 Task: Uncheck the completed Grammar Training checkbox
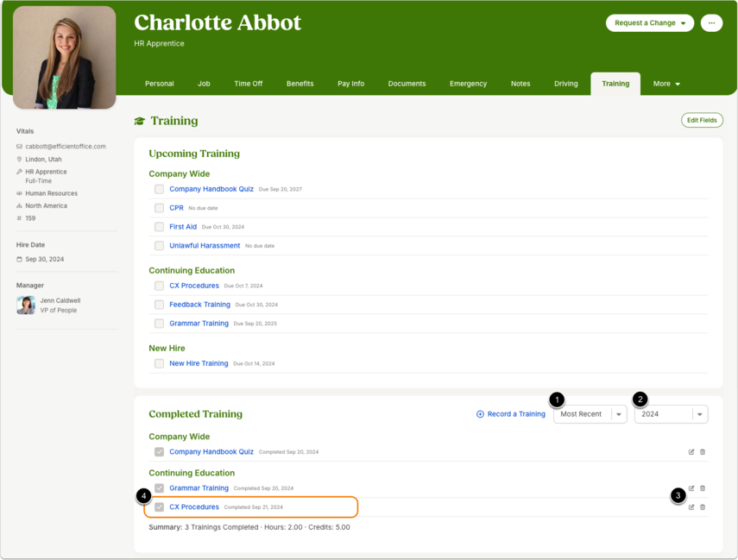159,488
